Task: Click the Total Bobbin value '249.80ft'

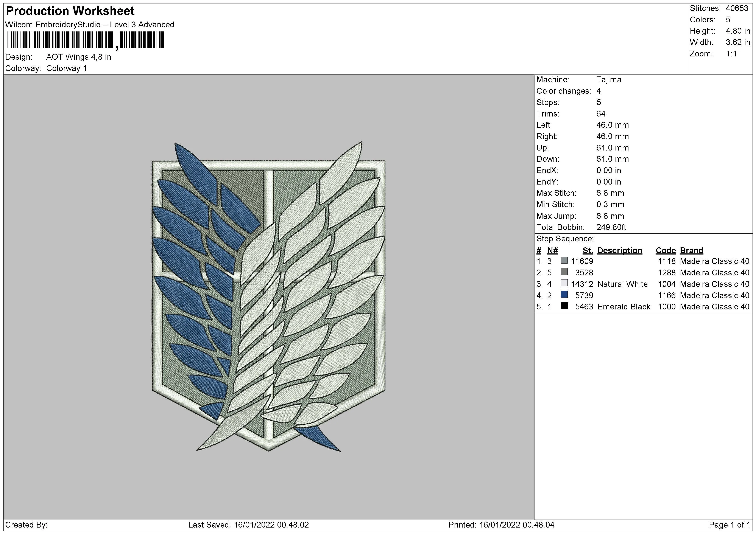Action: coord(611,227)
